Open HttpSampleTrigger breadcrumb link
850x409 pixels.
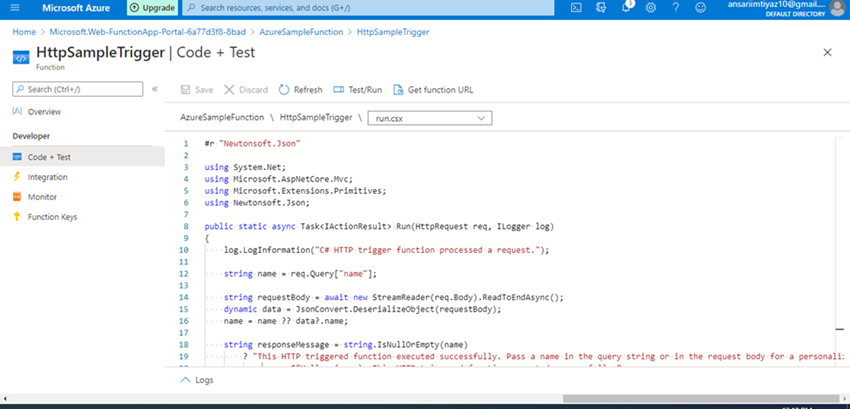click(x=393, y=32)
